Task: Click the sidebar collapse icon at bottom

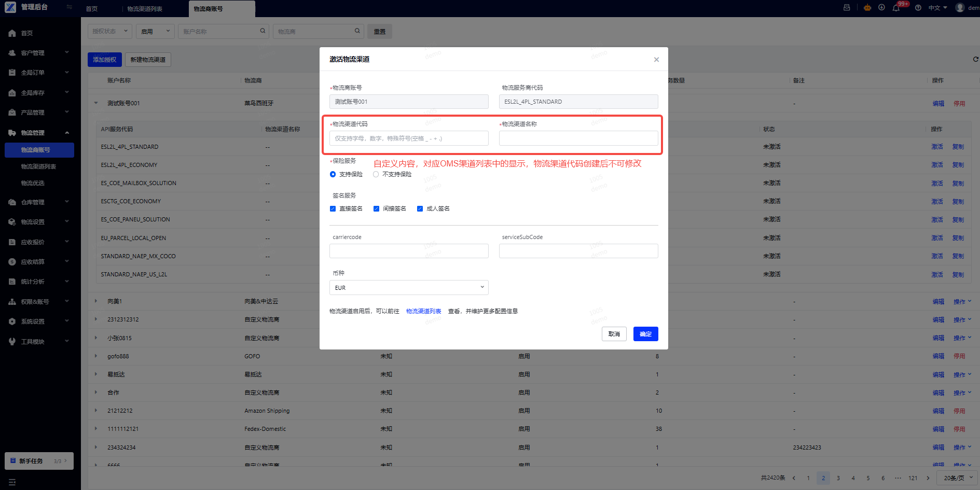Action: (12, 482)
